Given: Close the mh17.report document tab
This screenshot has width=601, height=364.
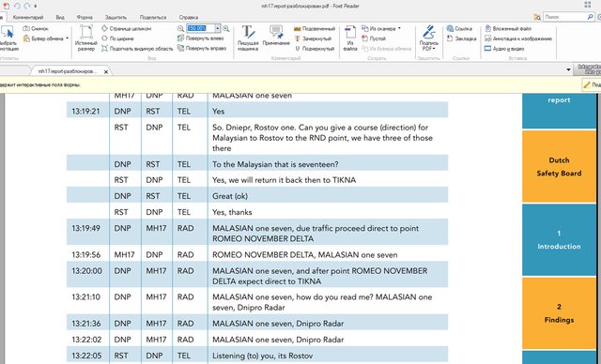Looking at the screenshot, I should (x=106, y=71).
